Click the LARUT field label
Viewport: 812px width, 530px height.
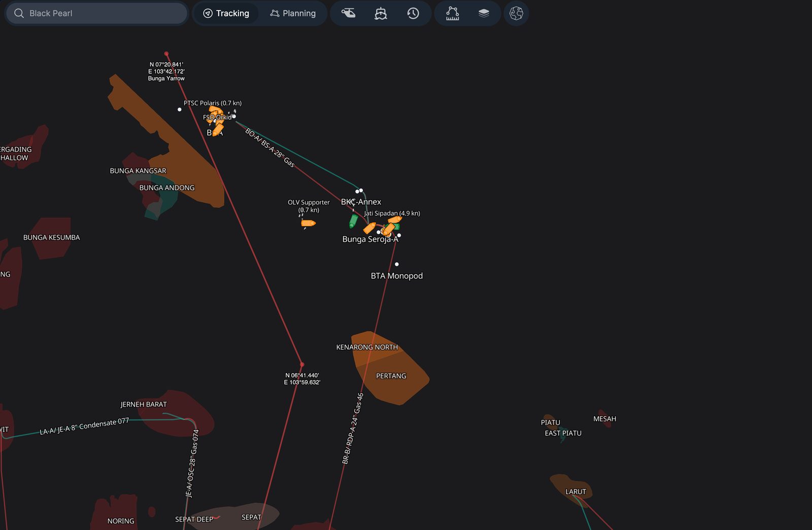click(576, 492)
